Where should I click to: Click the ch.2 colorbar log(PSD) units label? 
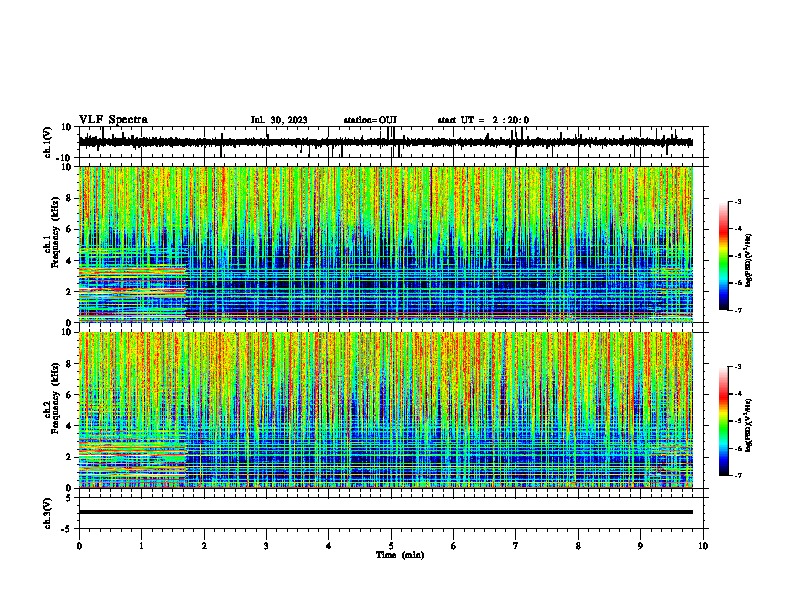(x=749, y=426)
